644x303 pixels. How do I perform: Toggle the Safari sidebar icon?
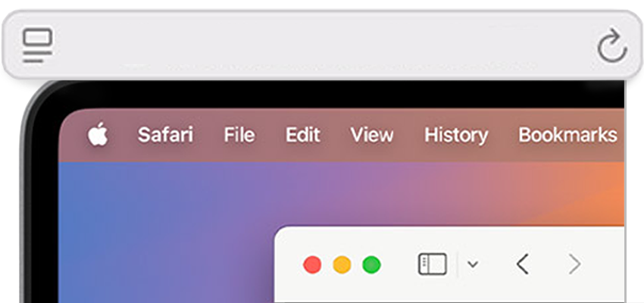[433, 264]
